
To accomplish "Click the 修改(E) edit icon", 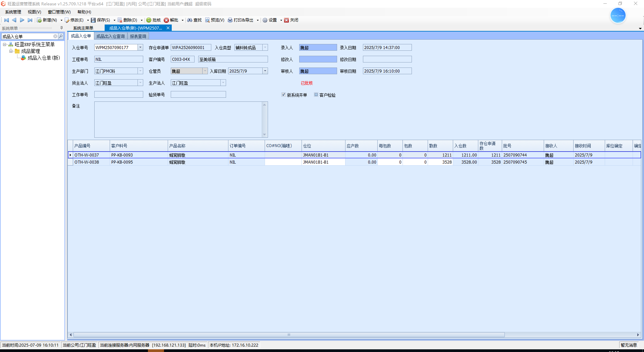I will [x=67, y=20].
